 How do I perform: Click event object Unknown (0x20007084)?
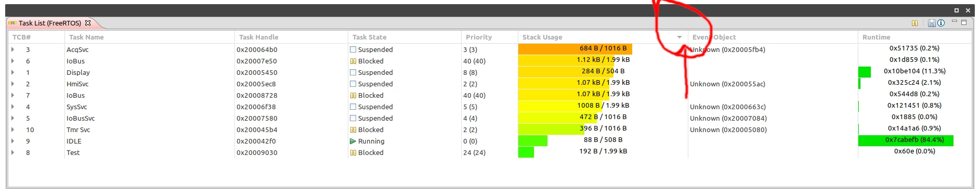(728, 118)
